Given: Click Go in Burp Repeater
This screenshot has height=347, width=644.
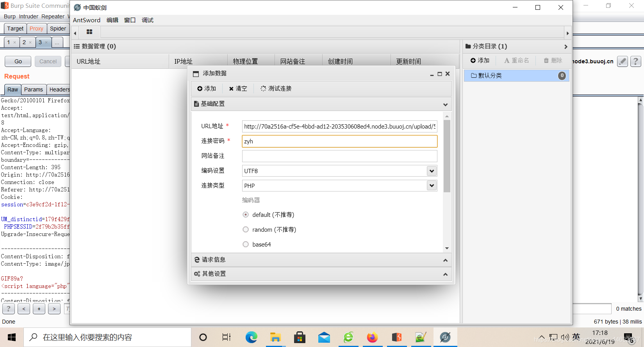Looking at the screenshot, I should coord(18,61).
